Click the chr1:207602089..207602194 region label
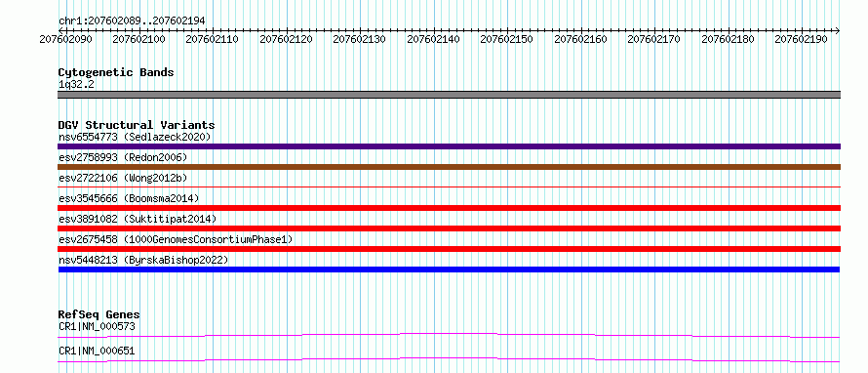 click(x=132, y=21)
